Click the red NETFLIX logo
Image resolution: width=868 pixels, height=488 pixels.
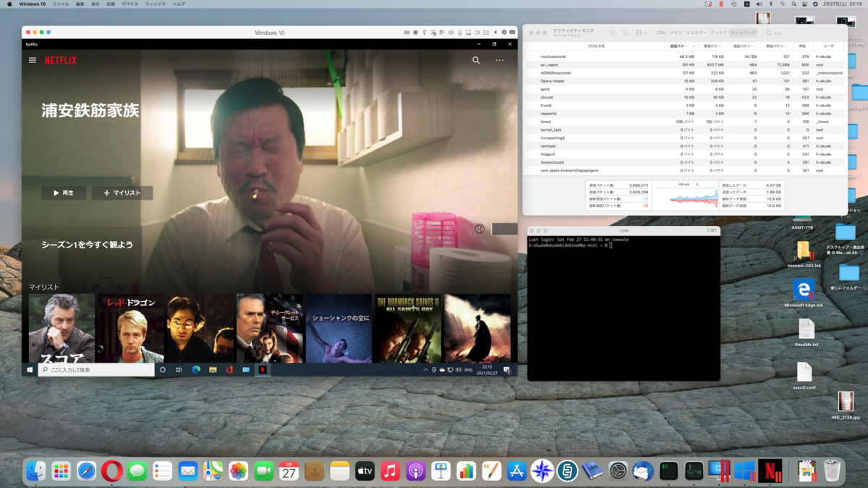tap(61, 61)
